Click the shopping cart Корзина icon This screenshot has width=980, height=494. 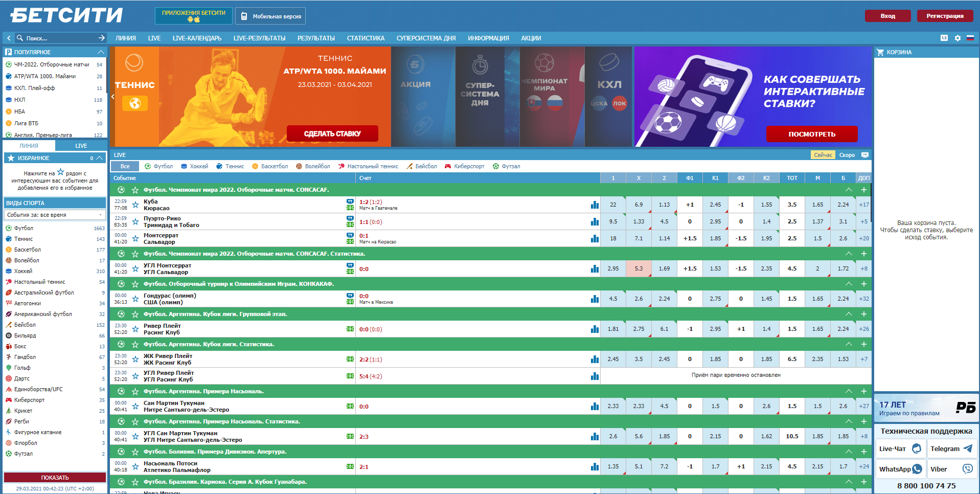pos(880,52)
